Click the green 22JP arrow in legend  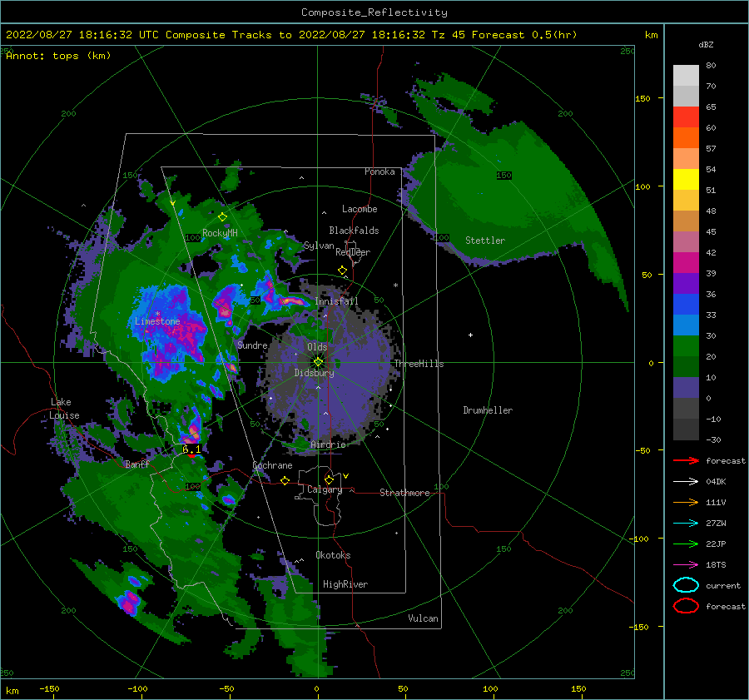tap(686, 544)
